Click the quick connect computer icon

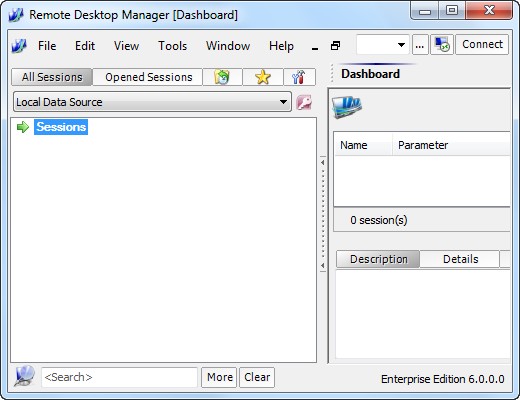(x=442, y=45)
